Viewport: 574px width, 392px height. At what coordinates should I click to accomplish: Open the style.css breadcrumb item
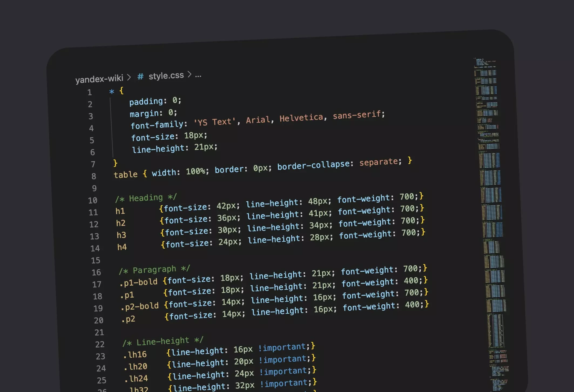point(166,76)
